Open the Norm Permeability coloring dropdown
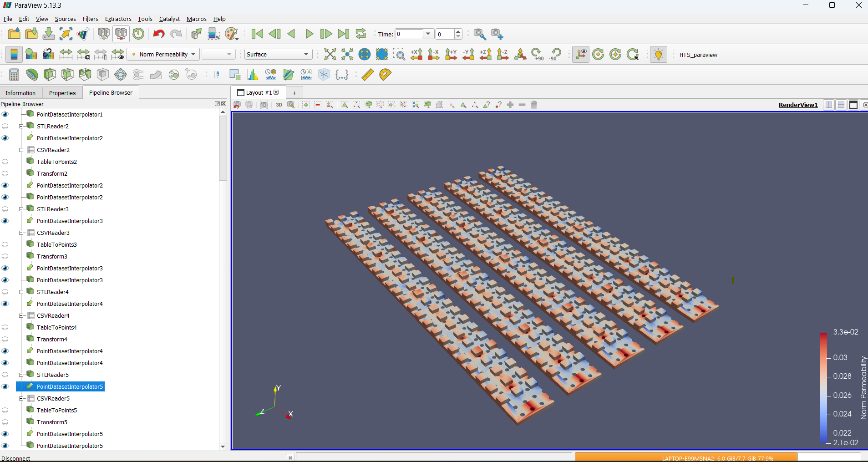The width and height of the screenshot is (868, 462). [163, 55]
